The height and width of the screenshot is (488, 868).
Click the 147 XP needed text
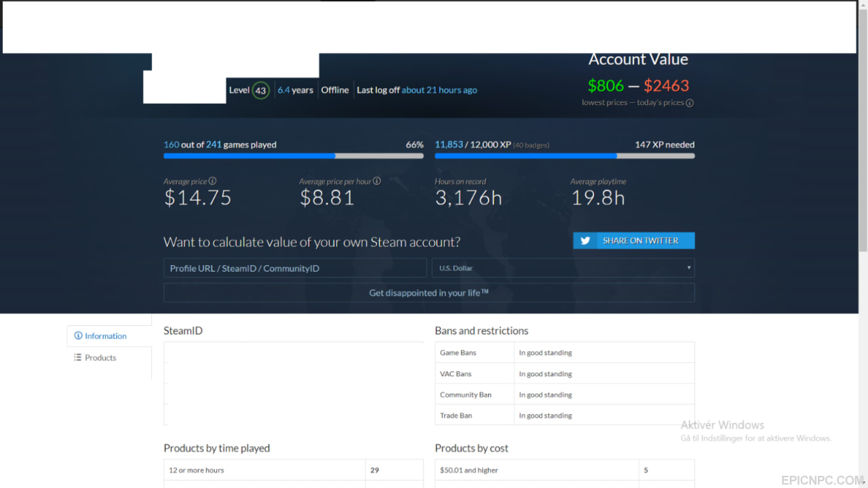[665, 144]
